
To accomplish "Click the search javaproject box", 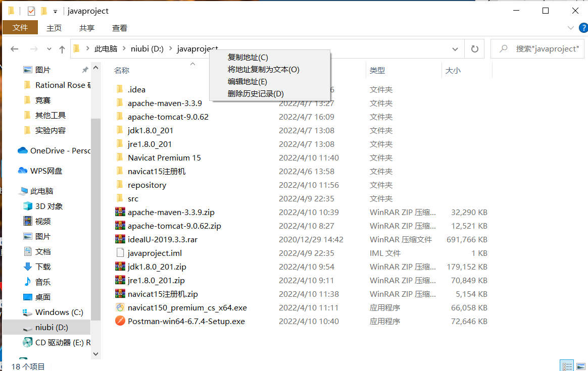I will coord(537,49).
